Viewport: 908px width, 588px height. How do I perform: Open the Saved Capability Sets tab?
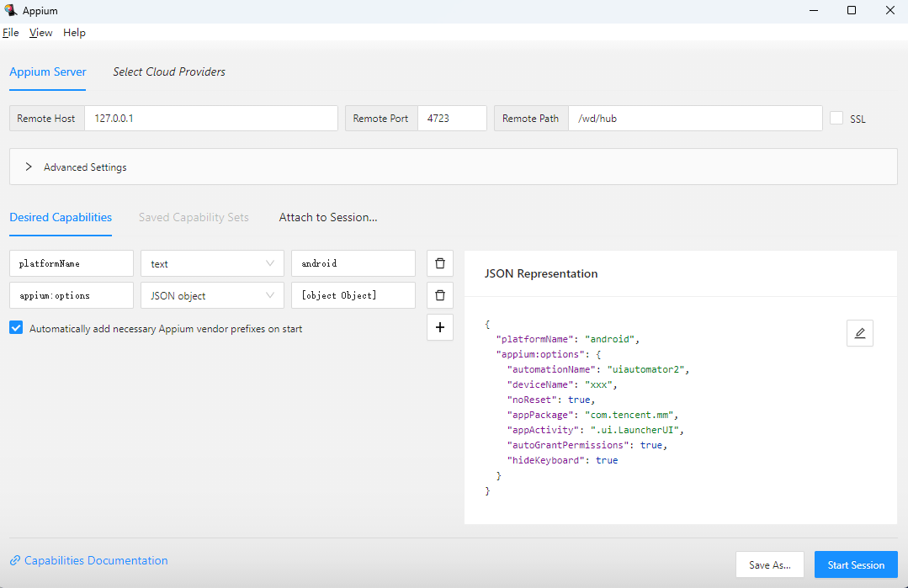coord(194,217)
